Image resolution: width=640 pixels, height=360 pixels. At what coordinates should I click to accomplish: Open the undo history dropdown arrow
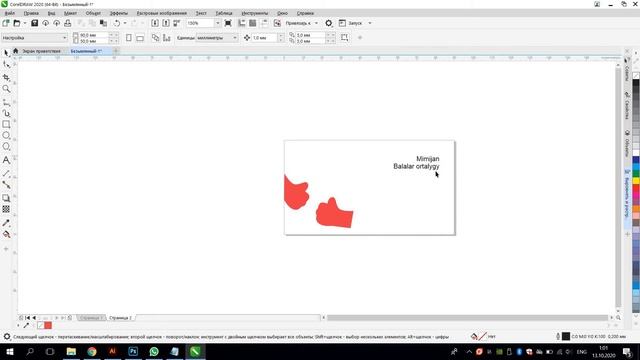point(125,23)
